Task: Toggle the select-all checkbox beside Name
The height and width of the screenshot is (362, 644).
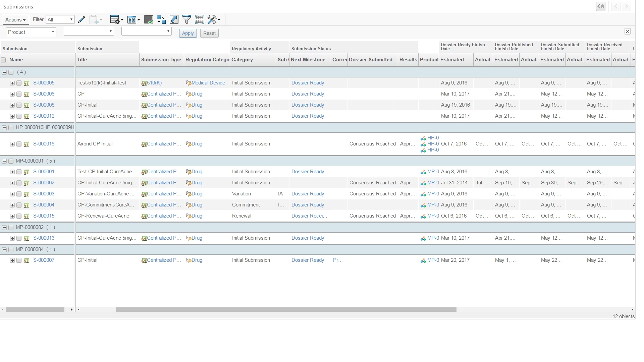Action: pyautogui.click(x=3, y=60)
